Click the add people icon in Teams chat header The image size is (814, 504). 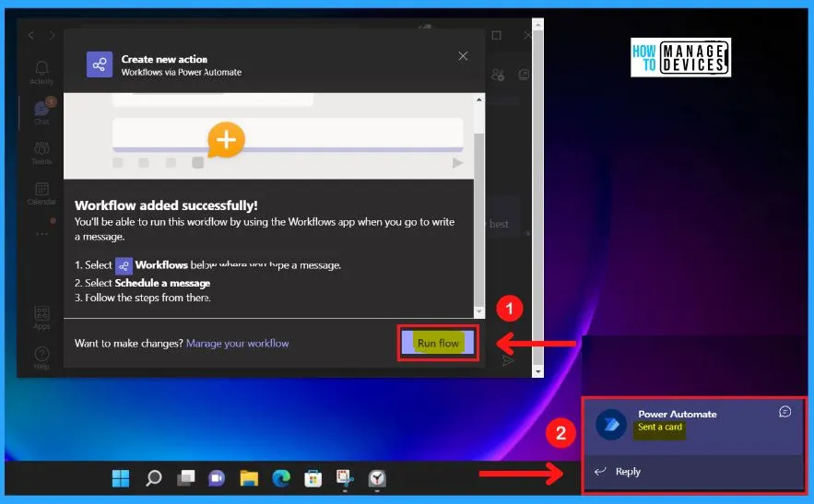pos(497,75)
